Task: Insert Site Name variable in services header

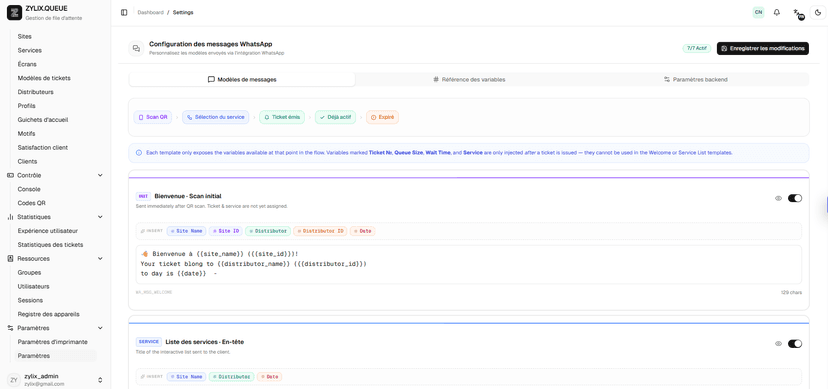Action: click(186, 377)
